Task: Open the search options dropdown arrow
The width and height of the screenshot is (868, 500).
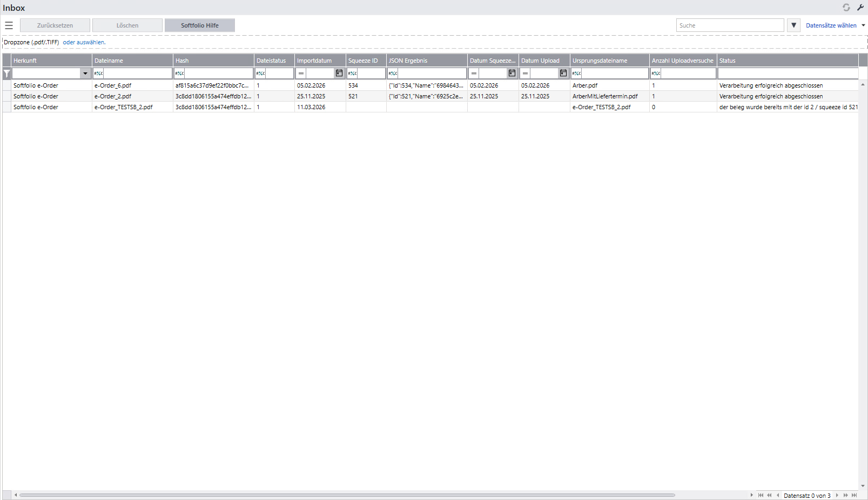Action: pos(793,25)
